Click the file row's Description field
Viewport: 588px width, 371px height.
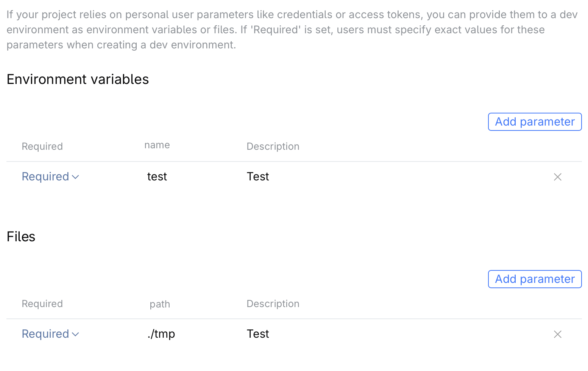point(258,334)
